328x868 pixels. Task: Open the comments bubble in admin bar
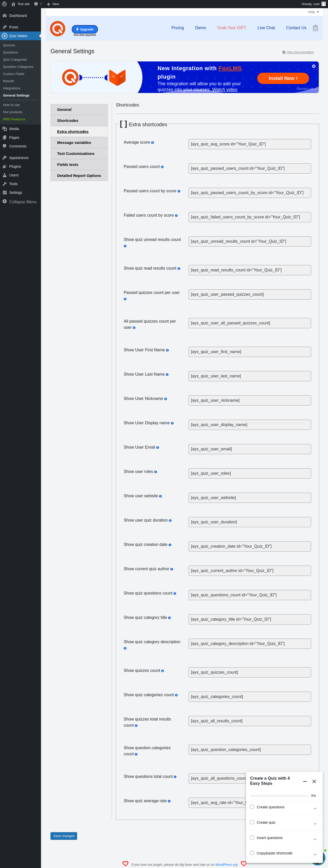pos(36,4)
